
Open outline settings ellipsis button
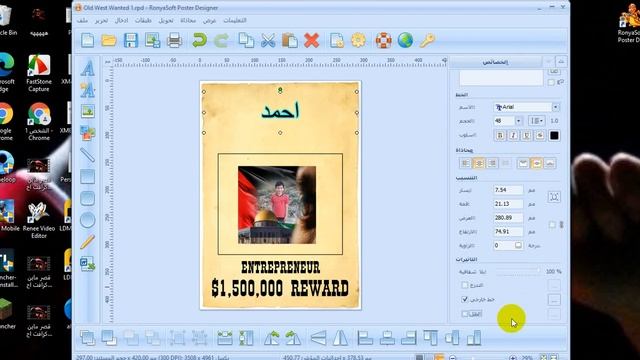click(x=554, y=300)
